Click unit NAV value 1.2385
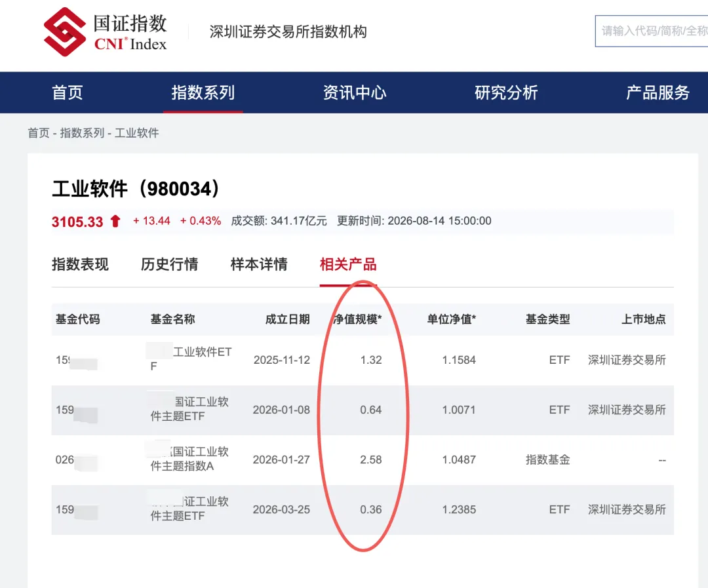 click(x=459, y=509)
